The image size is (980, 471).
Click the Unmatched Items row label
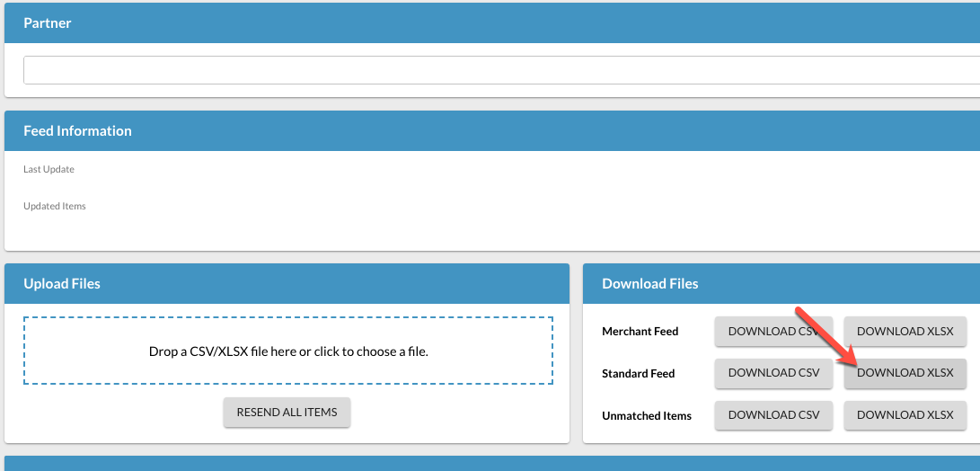(x=647, y=416)
